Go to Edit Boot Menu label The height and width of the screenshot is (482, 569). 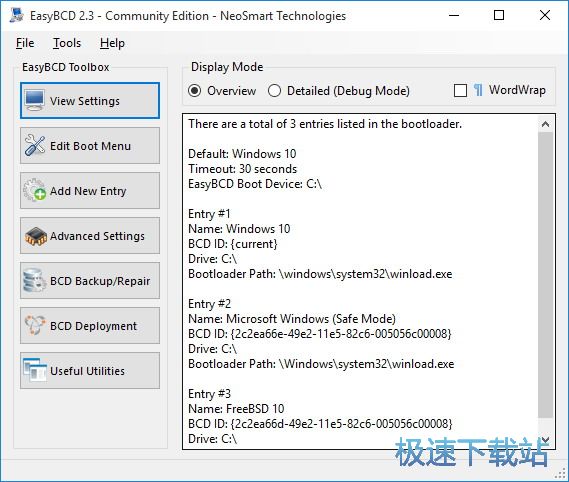[x=90, y=146]
